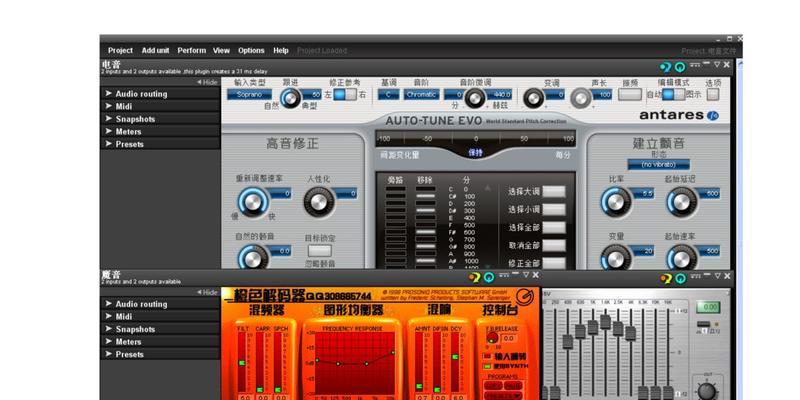Toggle 旁路 for note C
Viewport: 800px width, 400px height.
tap(395, 189)
